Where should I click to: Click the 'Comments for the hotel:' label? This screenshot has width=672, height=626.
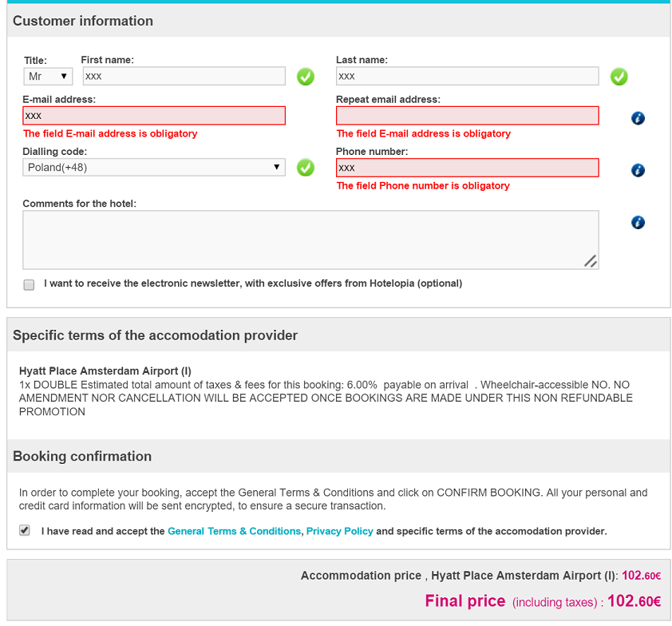(79, 204)
